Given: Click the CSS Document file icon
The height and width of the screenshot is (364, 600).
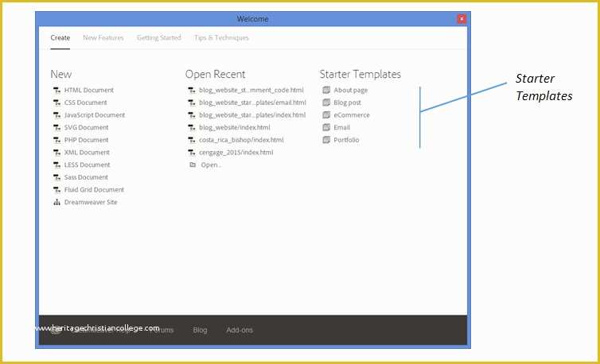Looking at the screenshot, I should pyautogui.click(x=57, y=103).
